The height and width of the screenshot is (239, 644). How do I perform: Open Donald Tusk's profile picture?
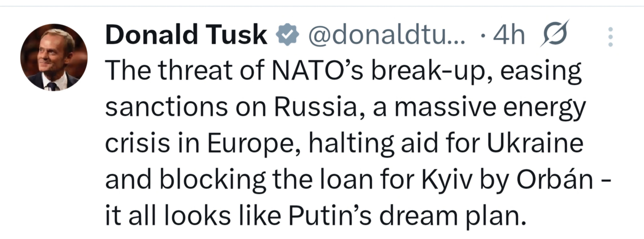point(54,58)
